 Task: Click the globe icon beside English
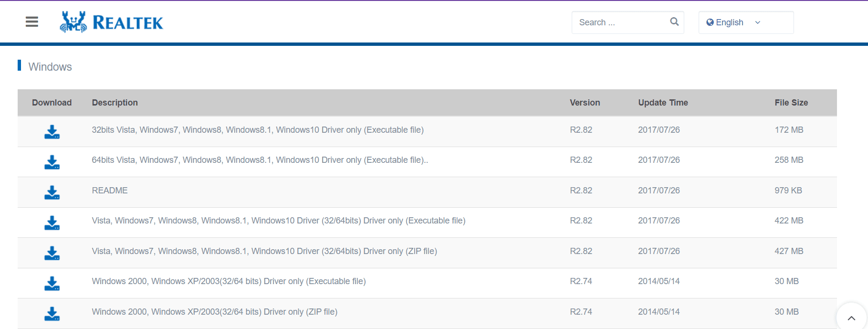(x=710, y=22)
